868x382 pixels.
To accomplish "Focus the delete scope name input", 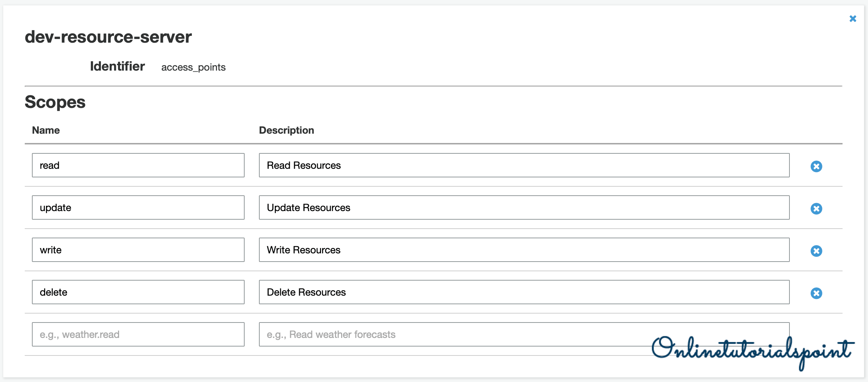I will click(x=138, y=292).
